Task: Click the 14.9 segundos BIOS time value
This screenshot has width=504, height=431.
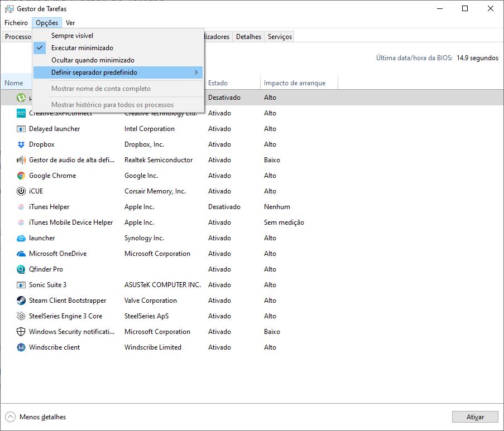Action: coord(477,58)
